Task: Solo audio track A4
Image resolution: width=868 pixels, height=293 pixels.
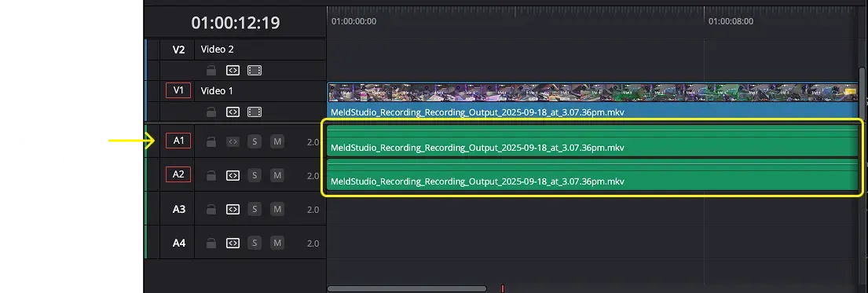Action: pyautogui.click(x=255, y=243)
